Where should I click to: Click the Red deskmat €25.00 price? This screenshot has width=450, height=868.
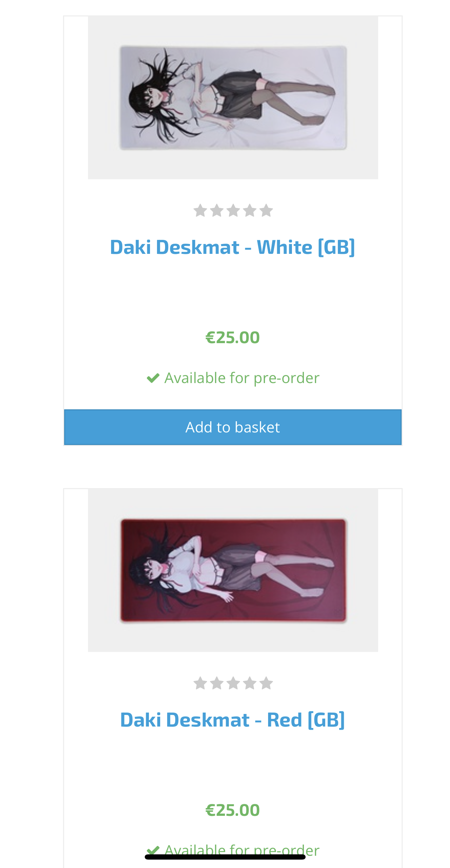click(x=233, y=810)
